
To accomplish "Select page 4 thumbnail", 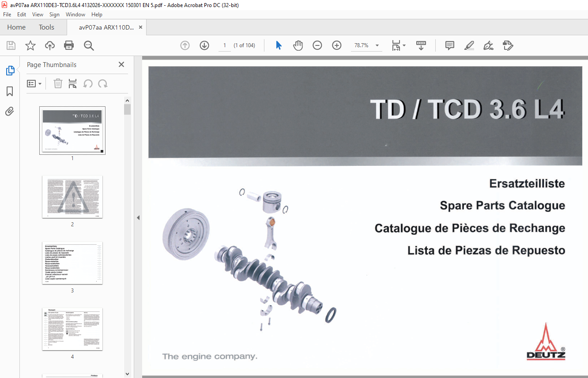I will coord(72,329).
